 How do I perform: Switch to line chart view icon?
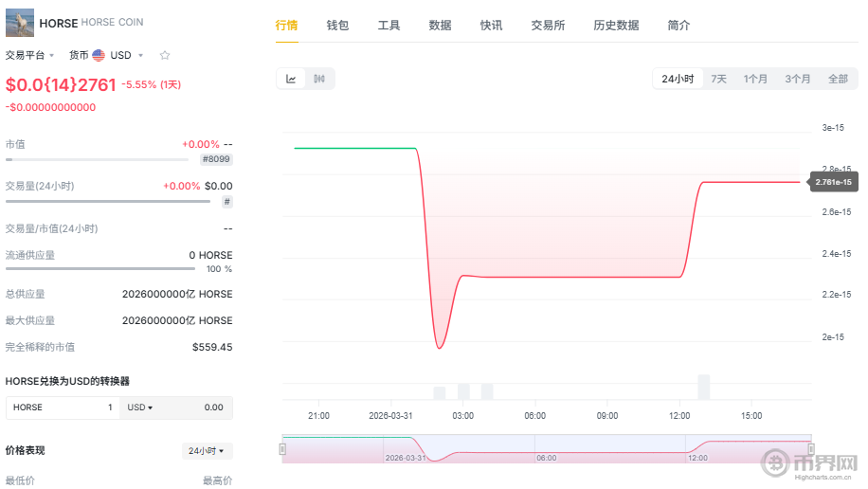(x=291, y=79)
